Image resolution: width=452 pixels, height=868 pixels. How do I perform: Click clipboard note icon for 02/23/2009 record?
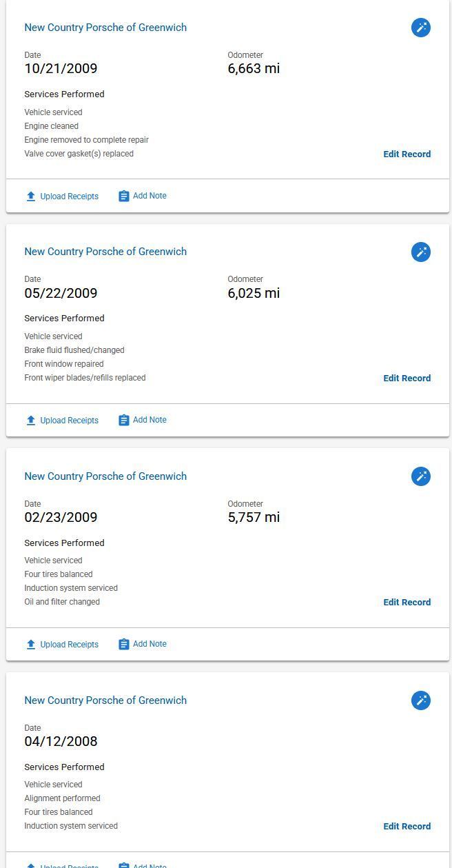pos(124,645)
